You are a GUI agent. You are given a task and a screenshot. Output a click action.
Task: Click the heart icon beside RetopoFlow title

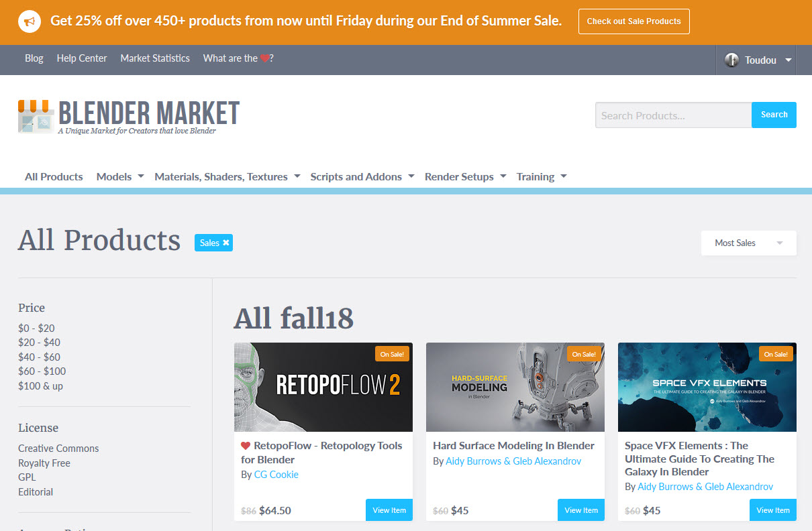point(246,446)
